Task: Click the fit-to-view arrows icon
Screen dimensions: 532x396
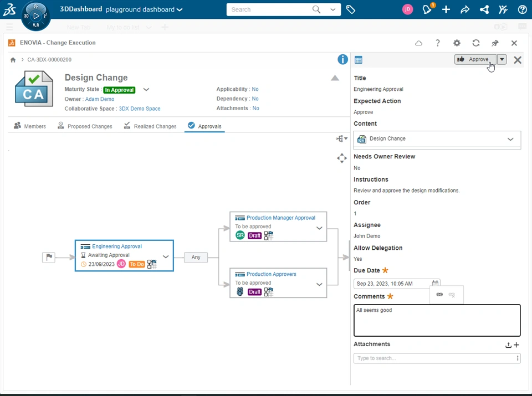Action: point(342,158)
